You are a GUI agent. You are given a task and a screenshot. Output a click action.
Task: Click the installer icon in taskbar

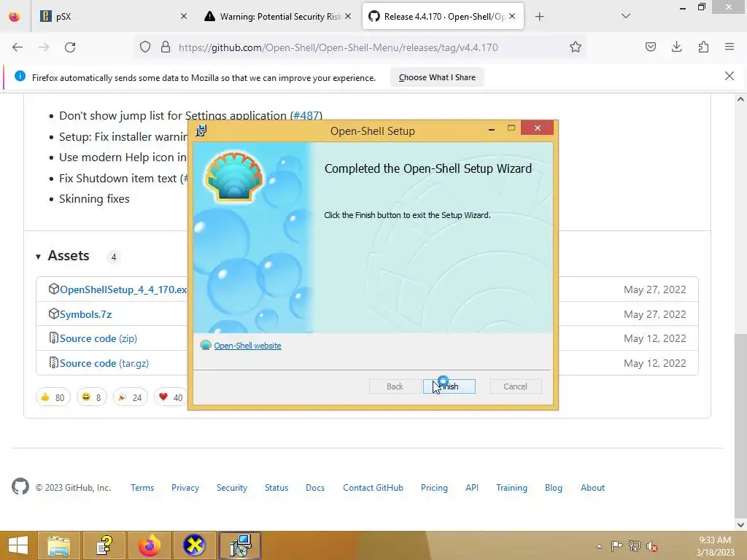(x=239, y=545)
